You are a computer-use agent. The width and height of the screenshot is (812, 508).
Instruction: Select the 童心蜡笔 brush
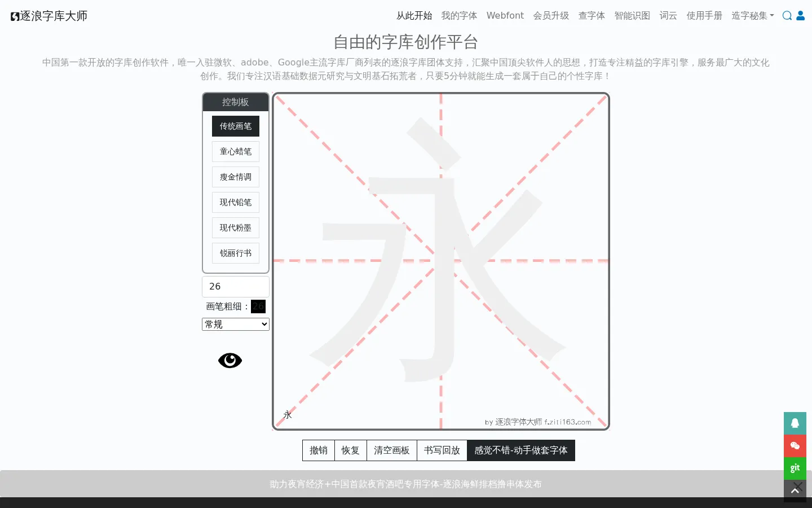click(x=236, y=152)
